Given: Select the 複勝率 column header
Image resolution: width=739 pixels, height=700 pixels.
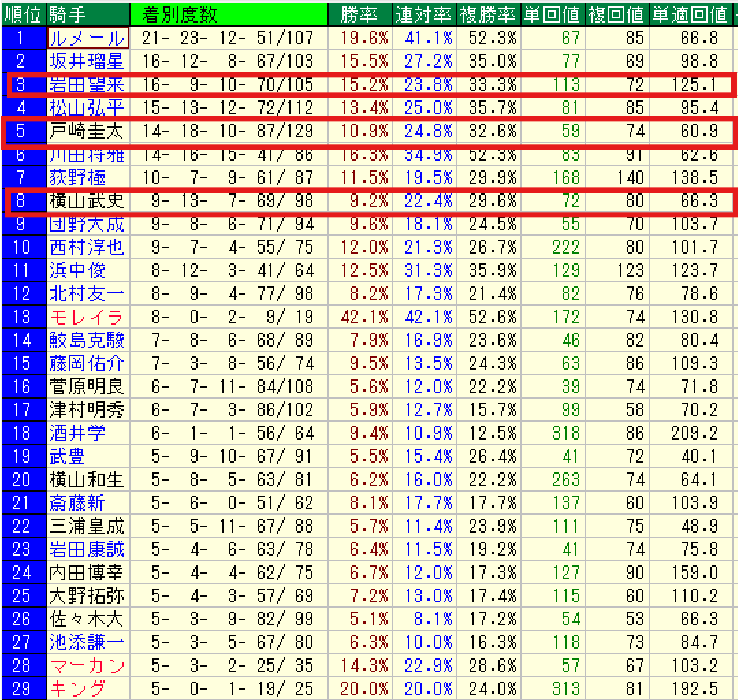Looking at the screenshot, I should [487, 14].
